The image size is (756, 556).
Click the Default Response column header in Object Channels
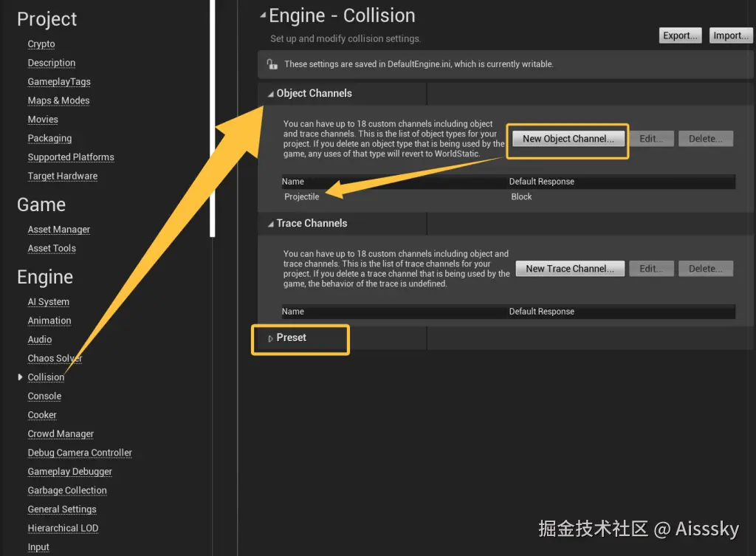coord(541,182)
